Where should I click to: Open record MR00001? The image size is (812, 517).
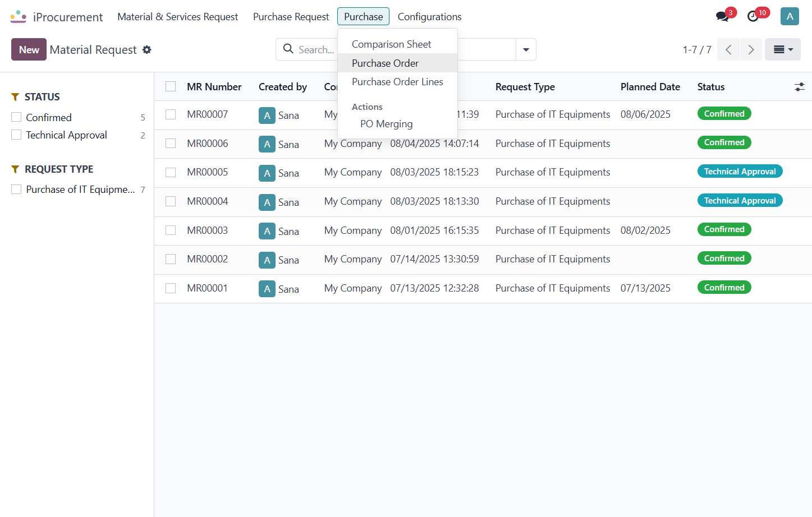coord(207,288)
